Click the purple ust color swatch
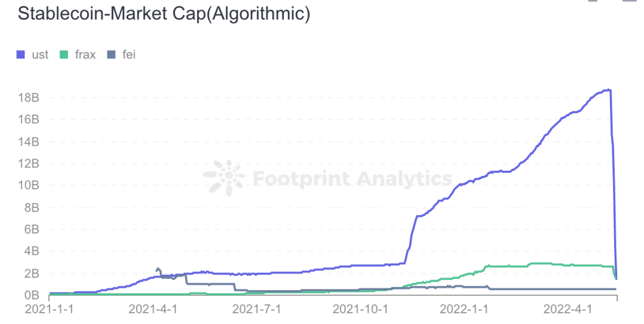This screenshot has width=644, height=324. [20, 55]
